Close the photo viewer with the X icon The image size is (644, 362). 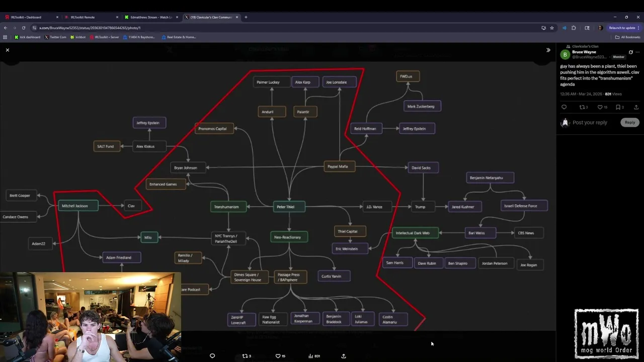pos(8,50)
